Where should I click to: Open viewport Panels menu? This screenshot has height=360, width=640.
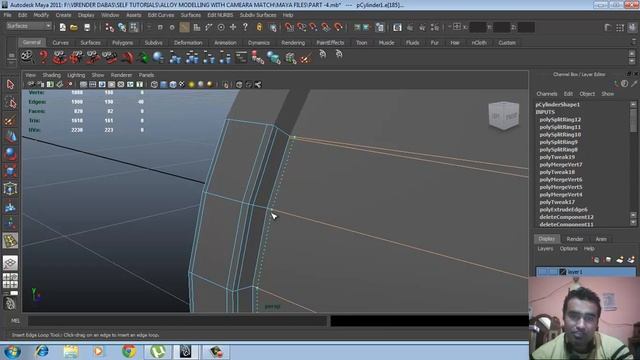point(146,75)
